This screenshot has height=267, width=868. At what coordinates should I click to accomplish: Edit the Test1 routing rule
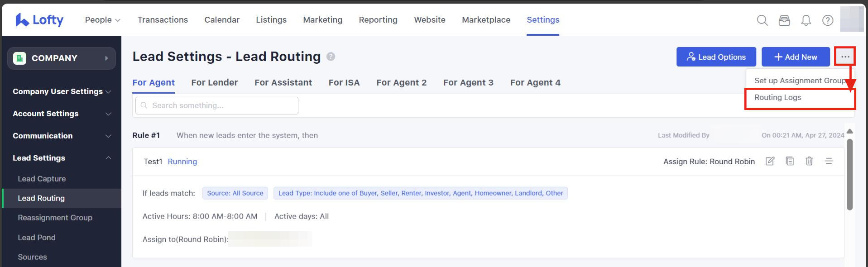pos(770,161)
